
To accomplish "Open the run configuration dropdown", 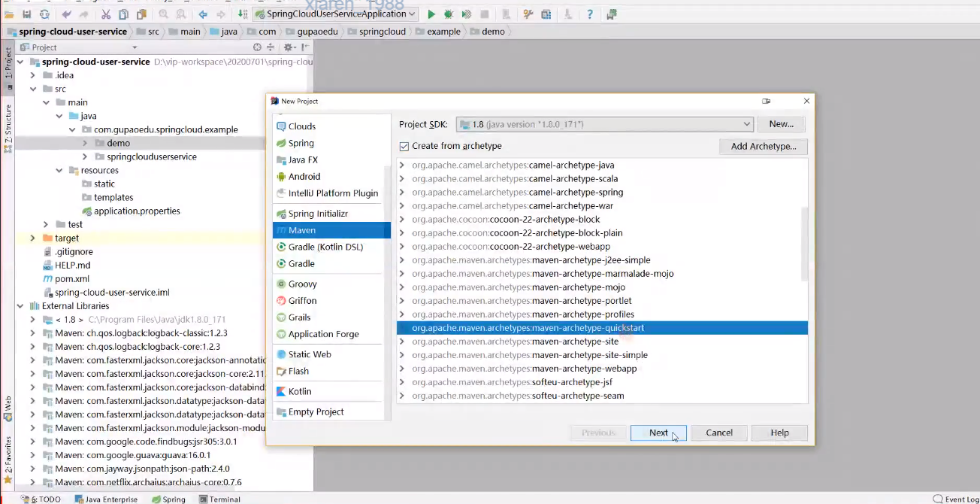I will coord(336,14).
